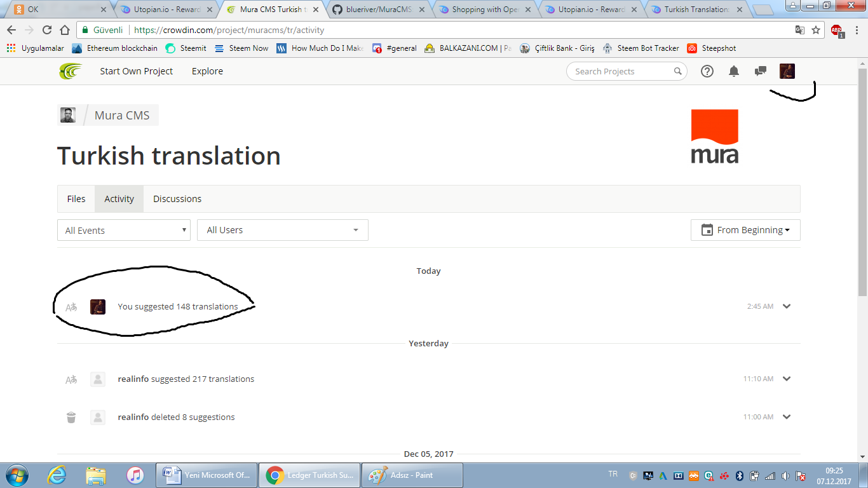Click the search magnifier icon
Screen dimensions: 868x488
[x=678, y=71]
